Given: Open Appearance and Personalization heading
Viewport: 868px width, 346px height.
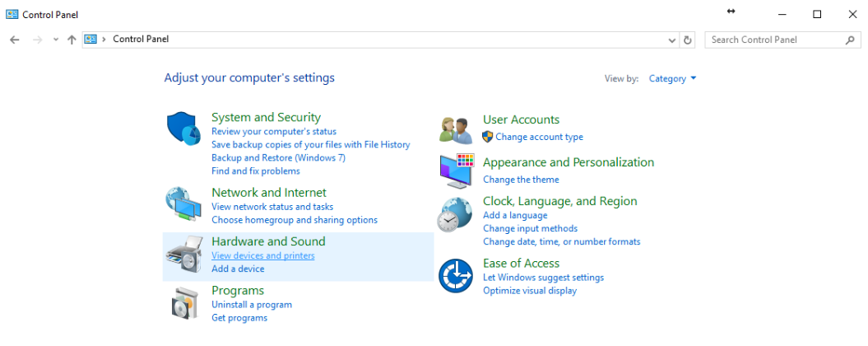Looking at the screenshot, I should pyautogui.click(x=569, y=162).
